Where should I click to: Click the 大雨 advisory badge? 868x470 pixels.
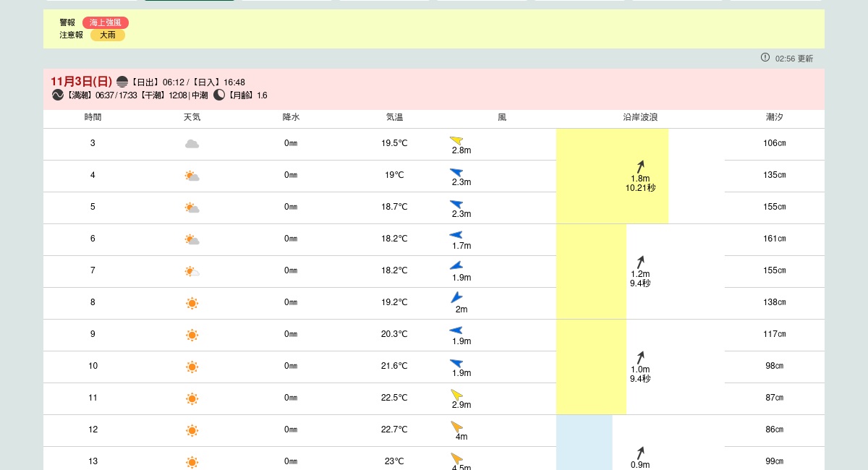(x=107, y=35)
